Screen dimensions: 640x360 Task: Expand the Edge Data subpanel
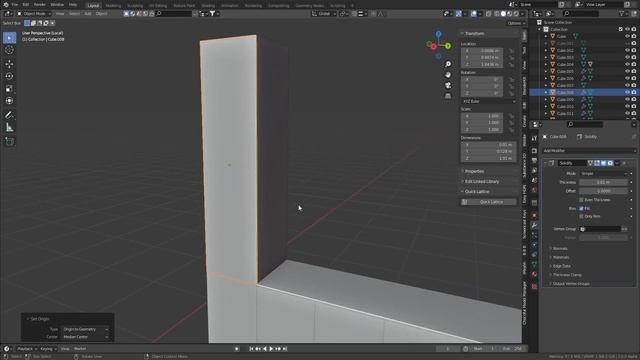tap(561, 266)
